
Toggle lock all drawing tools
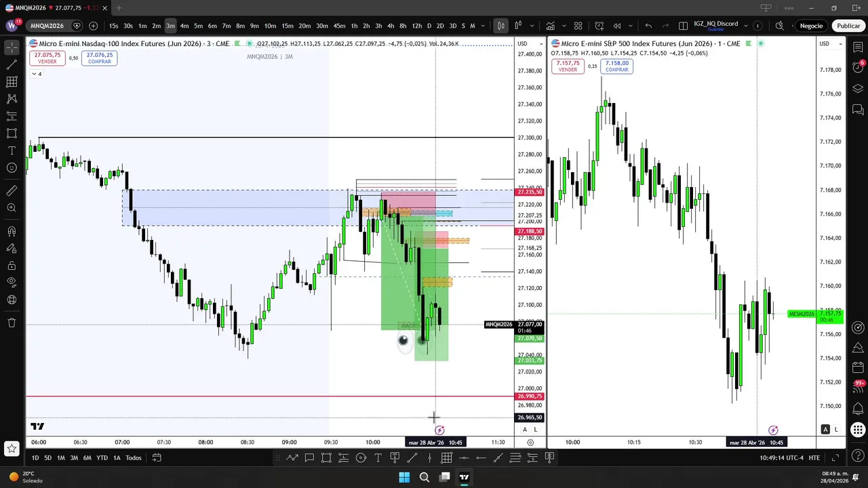point(12,266)
